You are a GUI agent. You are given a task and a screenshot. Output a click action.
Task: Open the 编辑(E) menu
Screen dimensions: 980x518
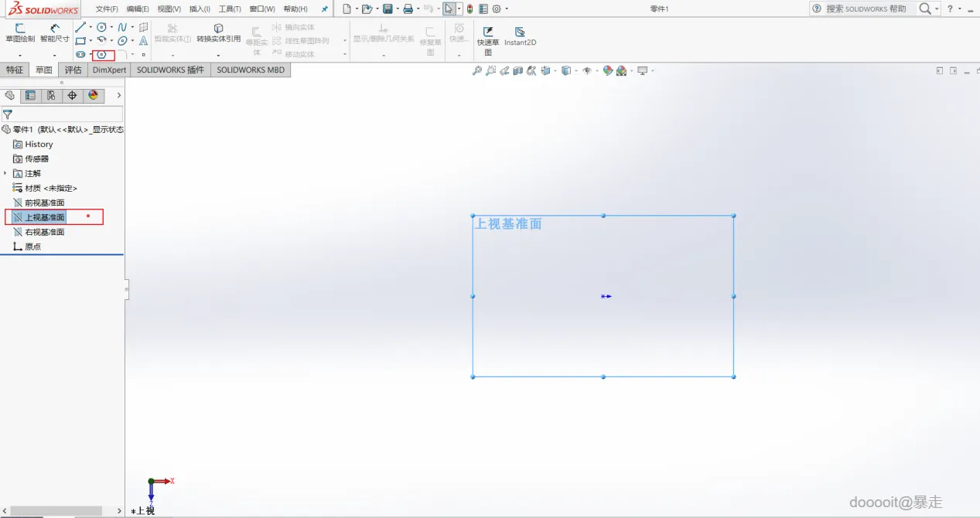coord(138,9)
